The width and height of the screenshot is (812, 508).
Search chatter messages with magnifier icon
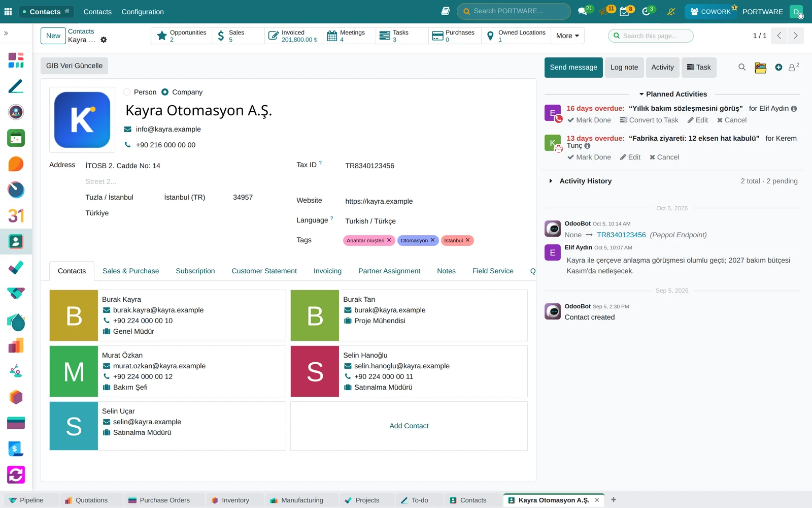(742, 67)
